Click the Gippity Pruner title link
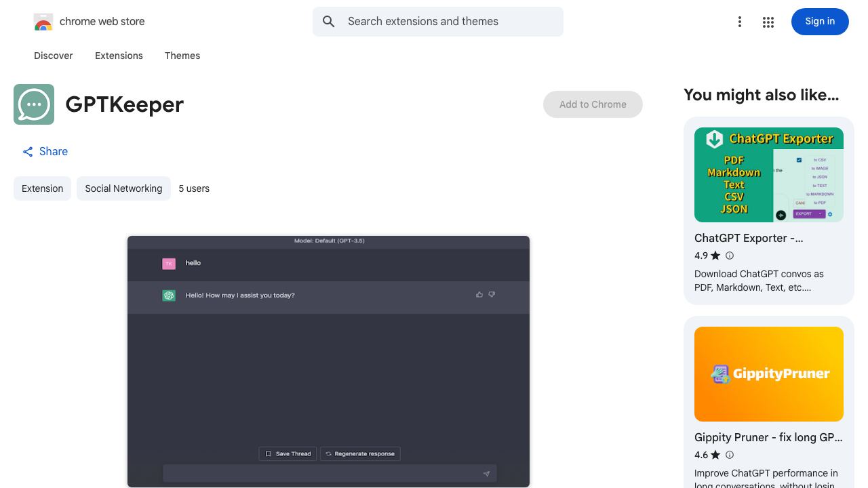 [768, 438]
